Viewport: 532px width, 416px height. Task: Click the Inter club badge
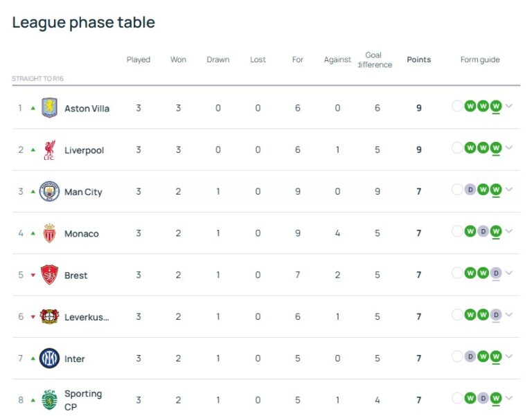point(49,359)
